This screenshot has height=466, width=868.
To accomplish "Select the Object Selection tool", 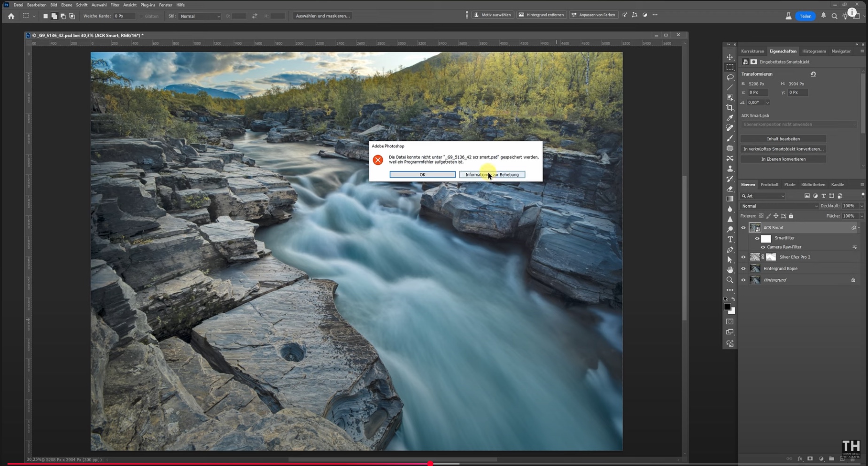I will click(x=730, y=98).
